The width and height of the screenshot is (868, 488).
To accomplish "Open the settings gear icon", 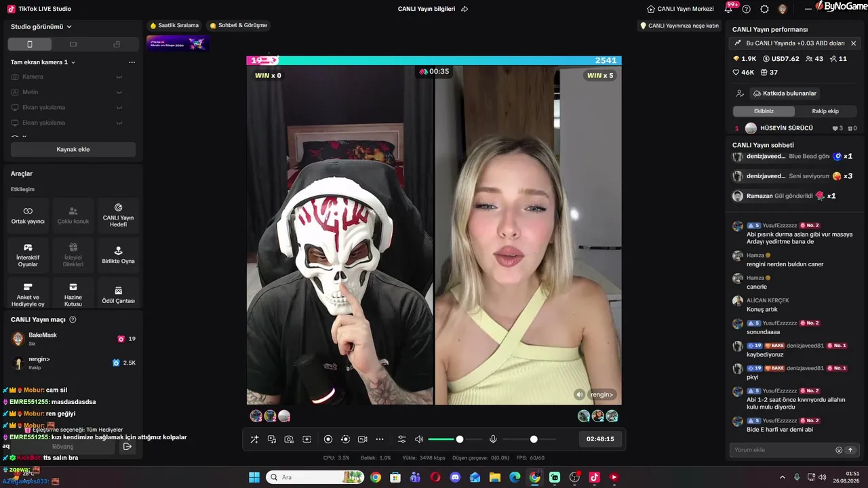I will (764, 9).
